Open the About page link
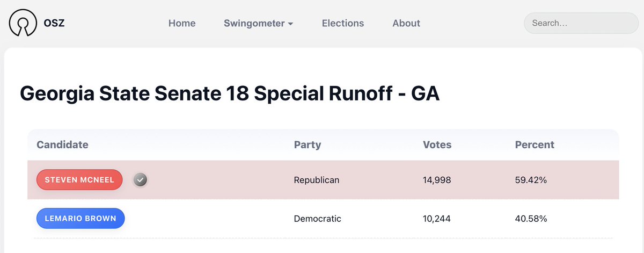The image size is (644, 253). coord(406,23)
